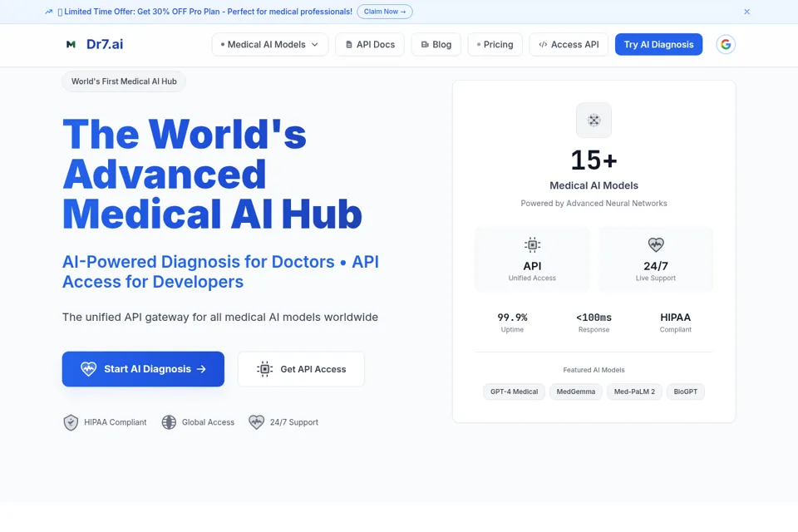The width and height of the screenshot is (798, 532).
Task: Click the Global Access globe icon
Action: coord(169,422)
